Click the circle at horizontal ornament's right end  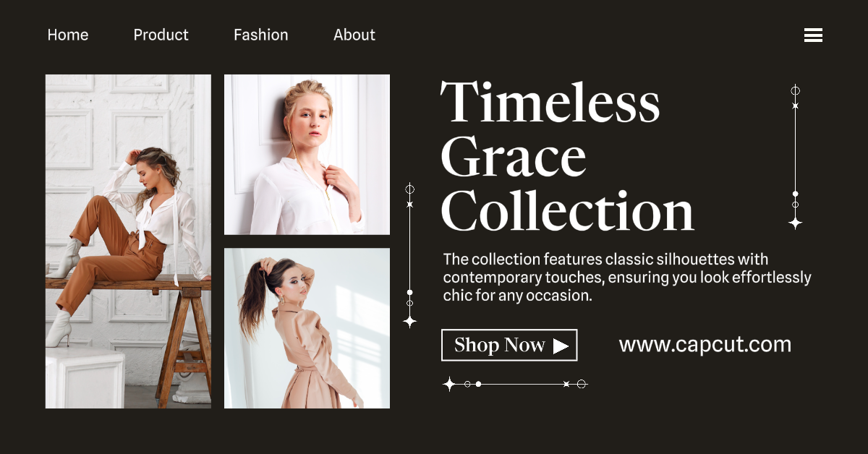582,384
